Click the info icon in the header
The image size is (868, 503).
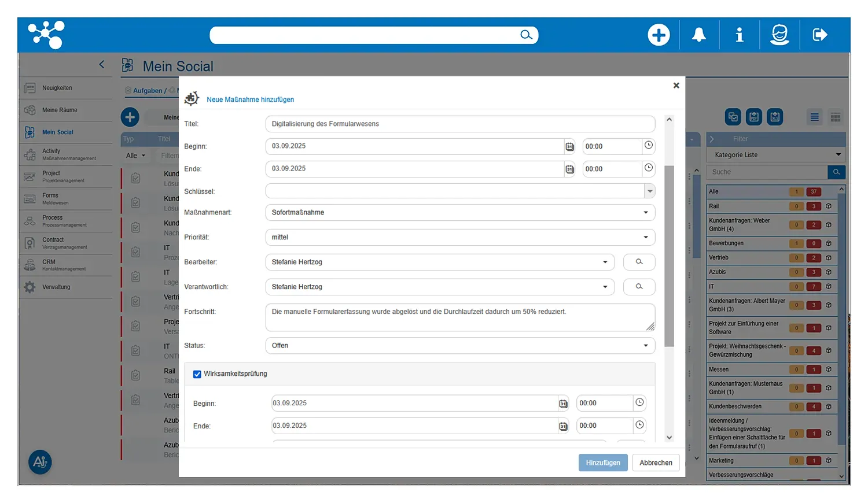[739, 35]
